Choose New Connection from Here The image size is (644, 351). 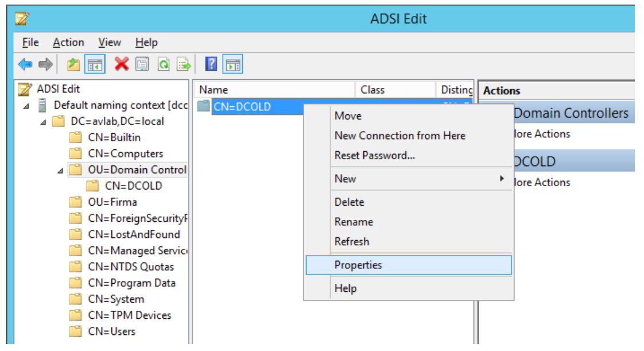[399, 136]
